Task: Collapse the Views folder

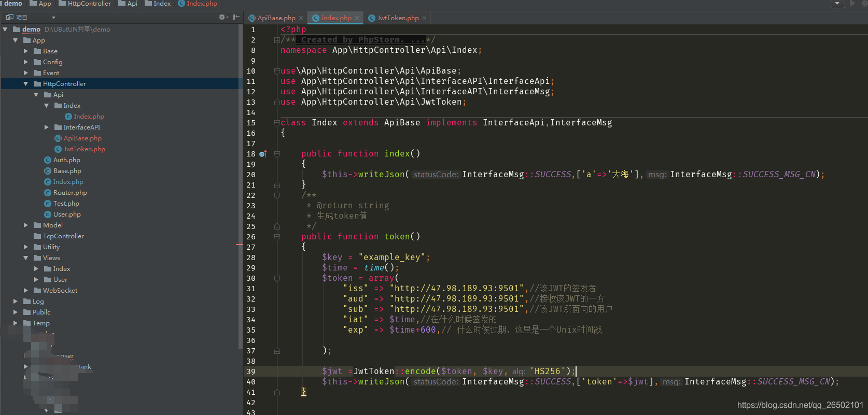Action: (x=26, y=258)
